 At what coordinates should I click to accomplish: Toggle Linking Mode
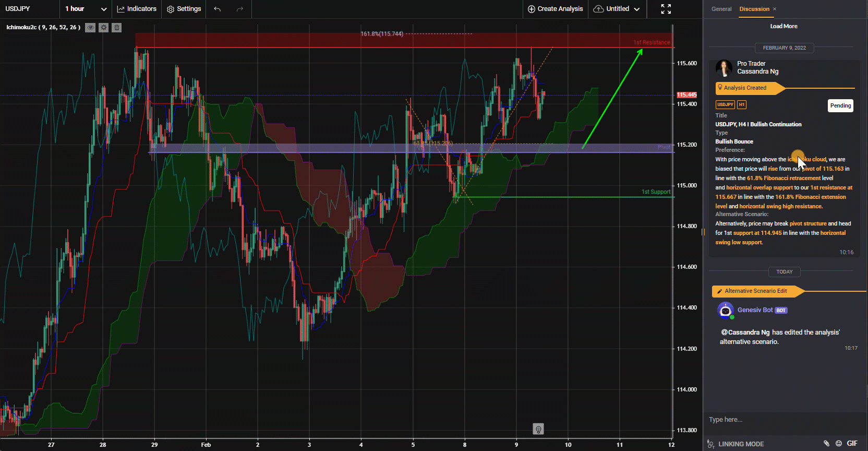point(736,444)
